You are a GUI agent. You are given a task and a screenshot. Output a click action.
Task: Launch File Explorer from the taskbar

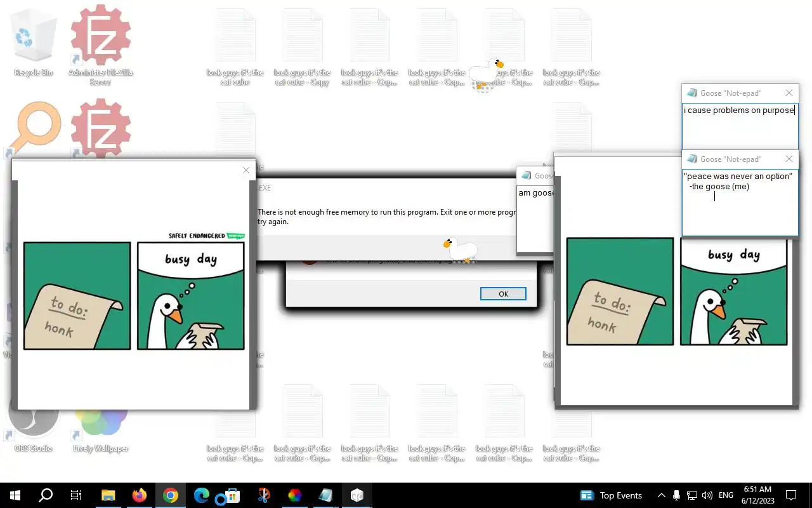coord(108,495)
